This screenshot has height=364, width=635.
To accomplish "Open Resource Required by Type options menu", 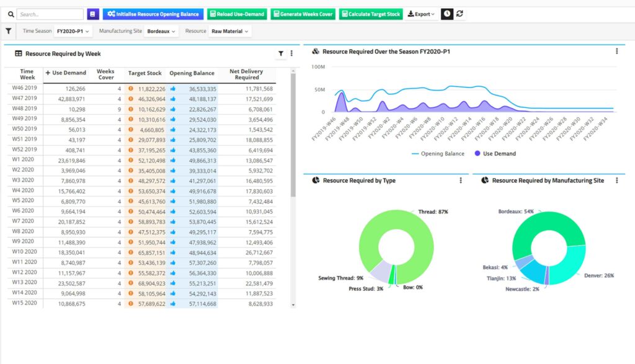I will coord(461,180).
